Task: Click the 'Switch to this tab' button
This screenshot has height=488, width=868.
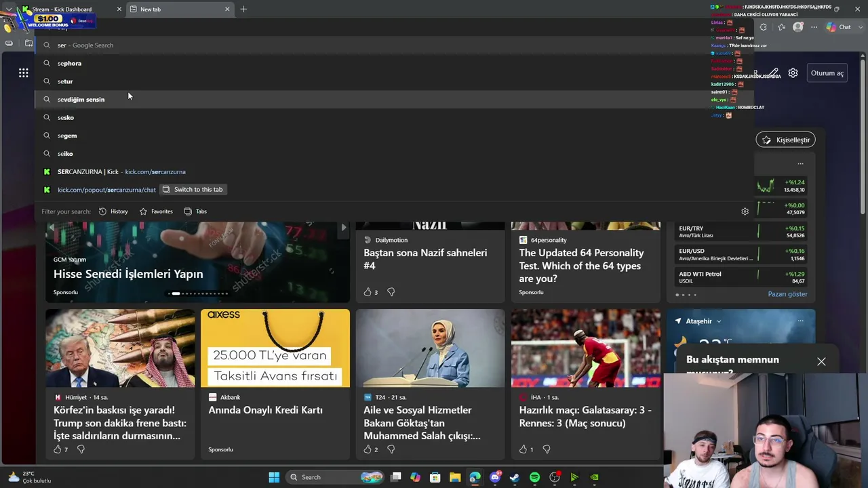Action: (193, 190)
